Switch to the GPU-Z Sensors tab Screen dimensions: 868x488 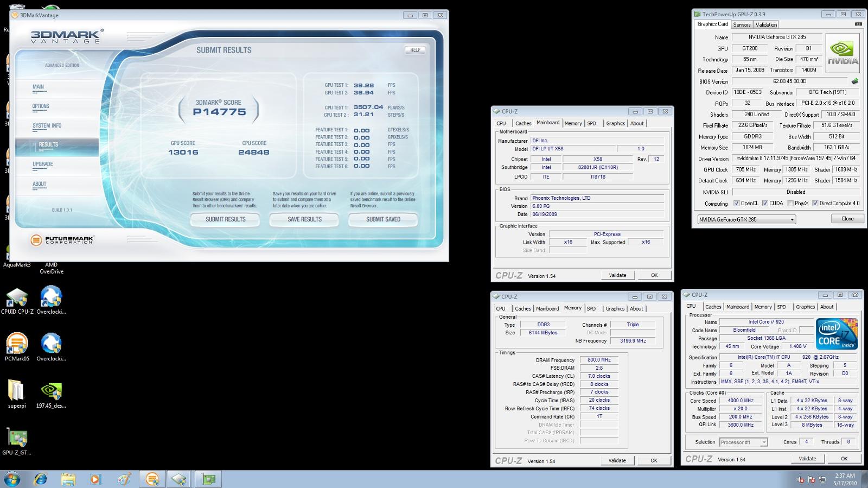(x=742, y=24)
